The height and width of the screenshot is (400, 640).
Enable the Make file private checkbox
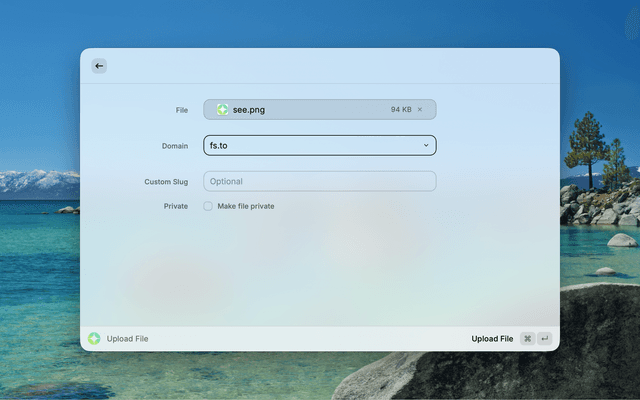208,206
